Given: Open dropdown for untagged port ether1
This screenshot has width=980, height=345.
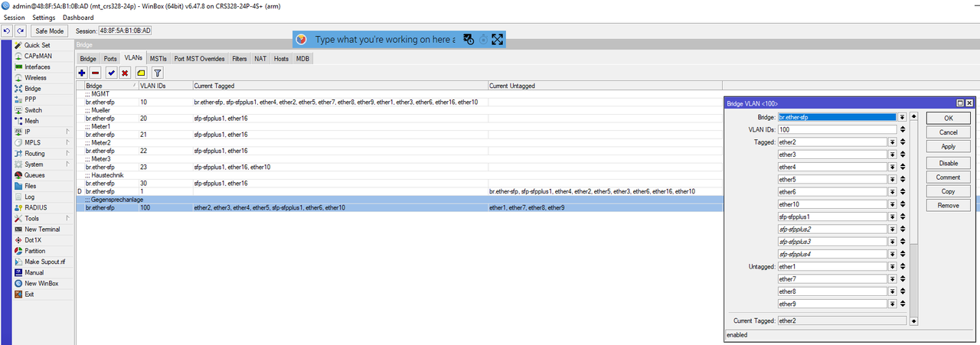Looking at the screenshot, I should [x=893, y=266].
